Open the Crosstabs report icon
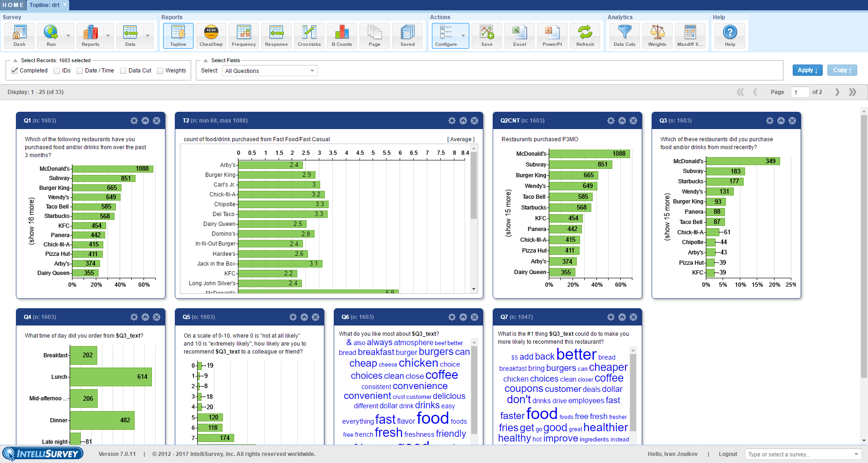 coord(309,36)
